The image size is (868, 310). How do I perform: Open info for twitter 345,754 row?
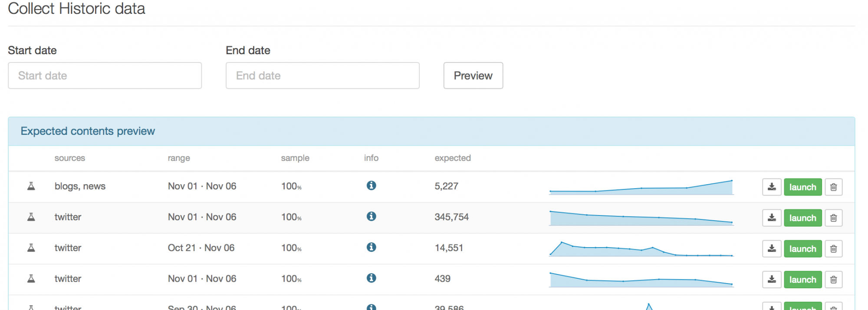click(x=371, y=216)
